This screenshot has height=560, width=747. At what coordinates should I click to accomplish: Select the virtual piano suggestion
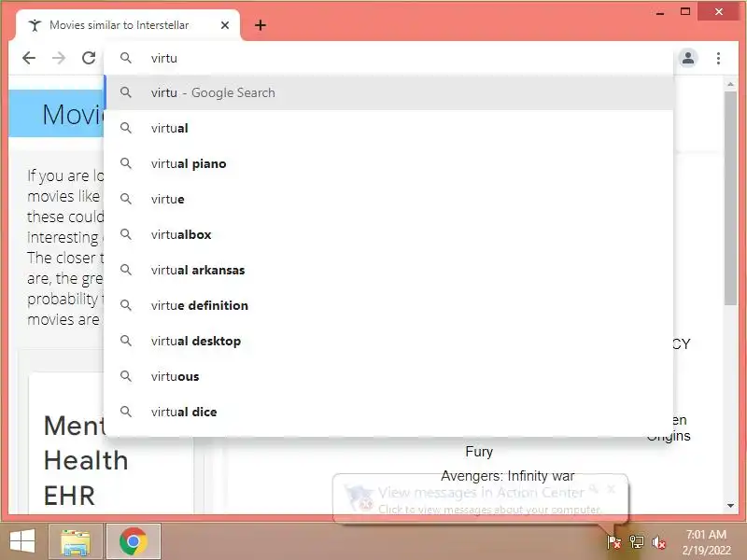click(x=388, y=164)
